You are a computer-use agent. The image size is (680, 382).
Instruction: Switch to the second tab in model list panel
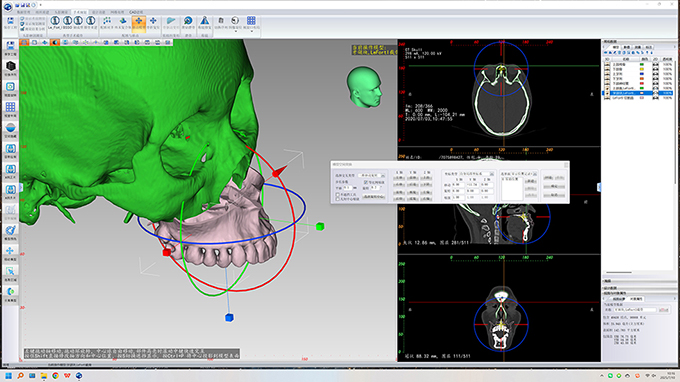627,47
